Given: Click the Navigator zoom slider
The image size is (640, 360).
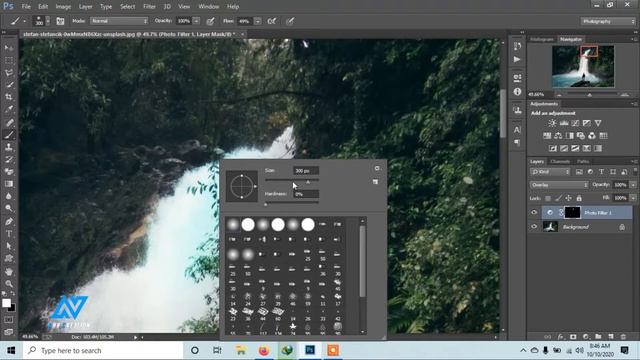Looking at the screenshot, I should coord(589,95).
